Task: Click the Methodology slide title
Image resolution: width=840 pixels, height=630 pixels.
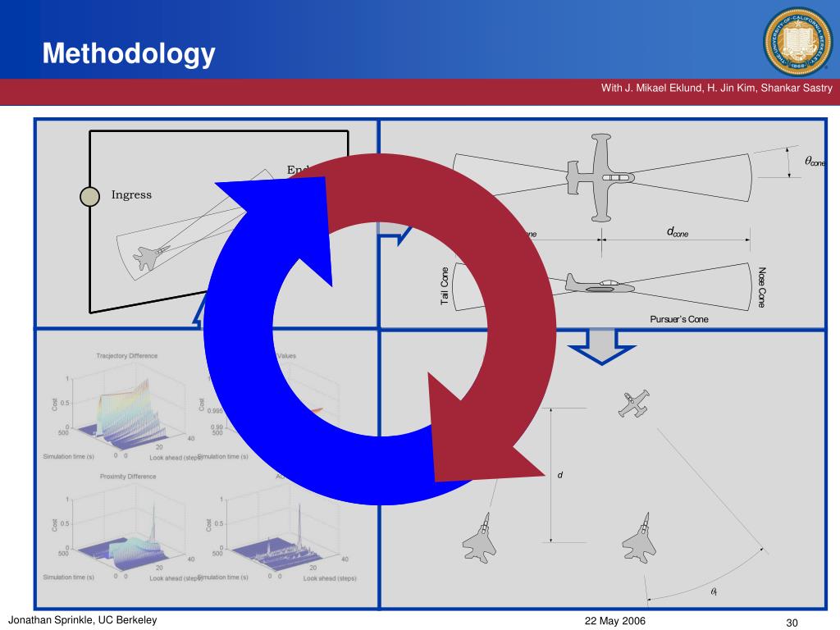Action: (129, 53)
